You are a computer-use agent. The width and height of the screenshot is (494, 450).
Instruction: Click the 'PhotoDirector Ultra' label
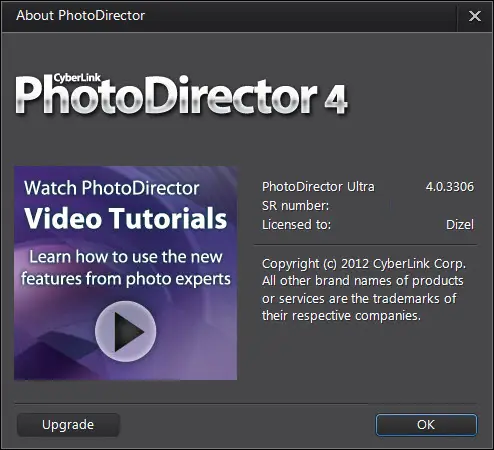318,187
